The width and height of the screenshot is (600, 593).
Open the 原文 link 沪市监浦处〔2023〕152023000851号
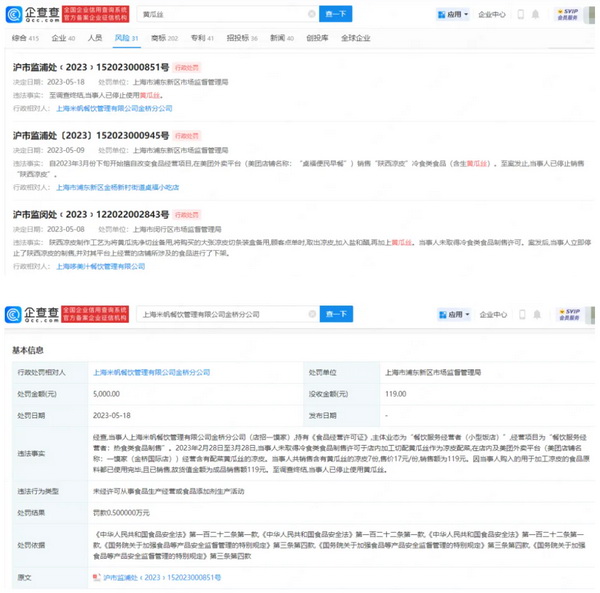[x=162, y=577]
